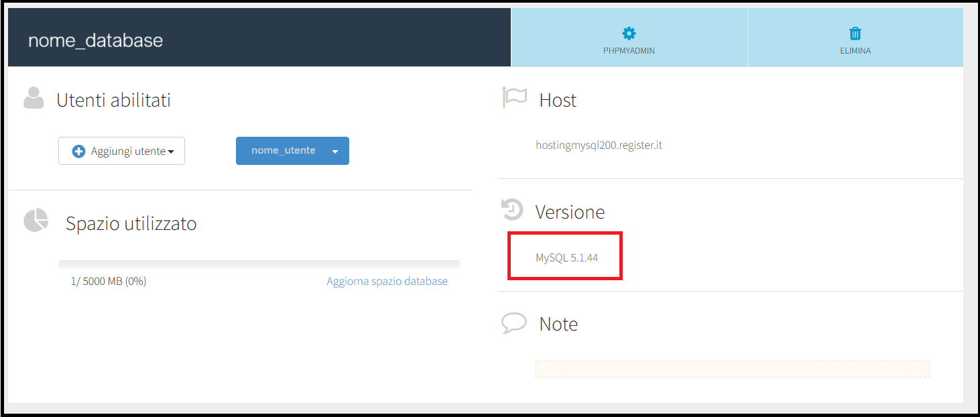Image resolution: width=980 pixels, height=417 pixels.
Task: Open the PHPMYADMIN label in the header
Action: 629,51
